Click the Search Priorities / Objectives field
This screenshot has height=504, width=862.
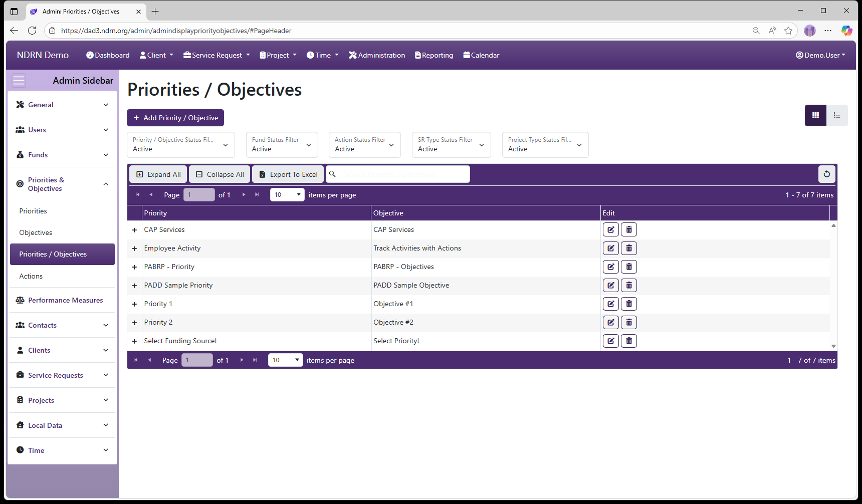398,174
